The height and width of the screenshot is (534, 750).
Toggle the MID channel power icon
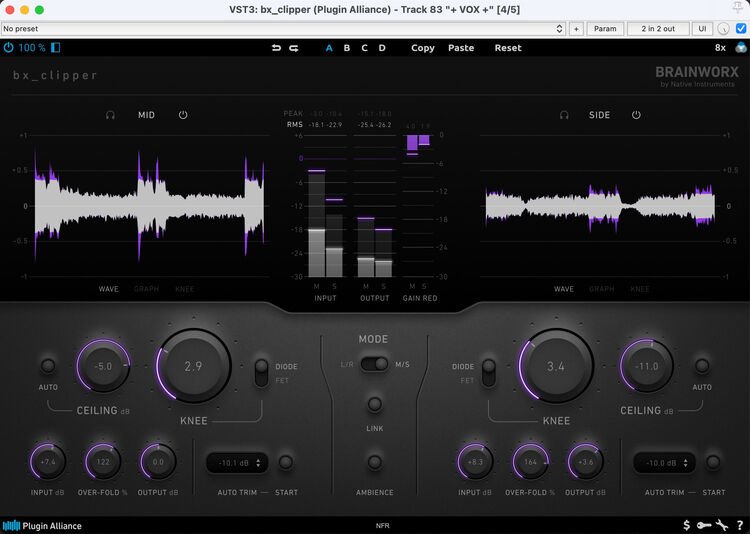click(x=183, y=115)
